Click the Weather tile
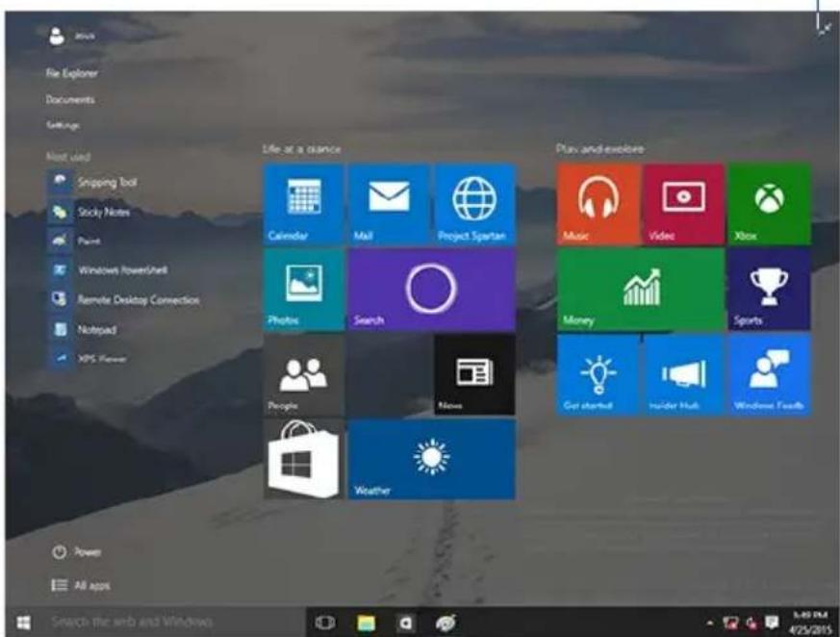This screenshot has width=840, height=637. [432, 460]
